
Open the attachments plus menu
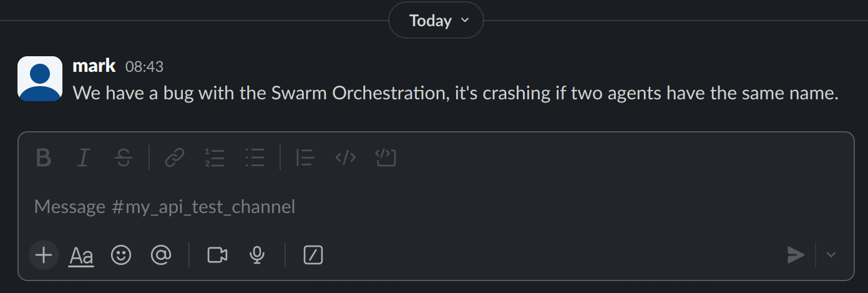[x=44, y=255]
